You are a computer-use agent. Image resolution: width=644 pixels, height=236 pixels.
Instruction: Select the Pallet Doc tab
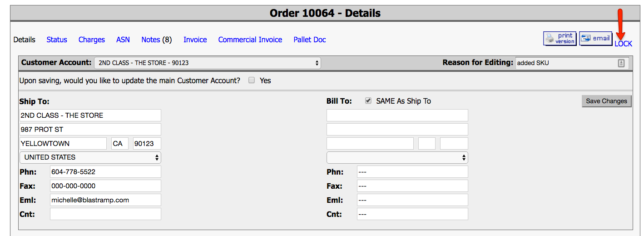310,40
